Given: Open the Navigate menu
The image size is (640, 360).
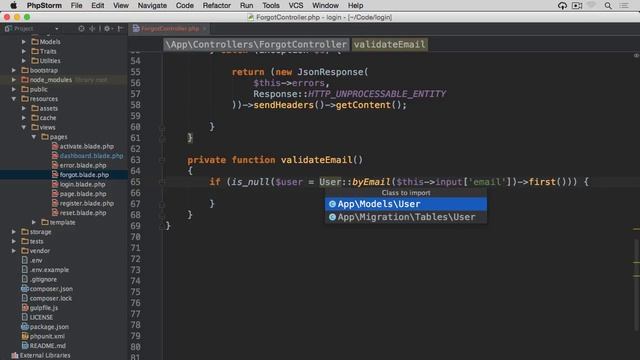Looking at the screenshot, I should tap(152, 5).
